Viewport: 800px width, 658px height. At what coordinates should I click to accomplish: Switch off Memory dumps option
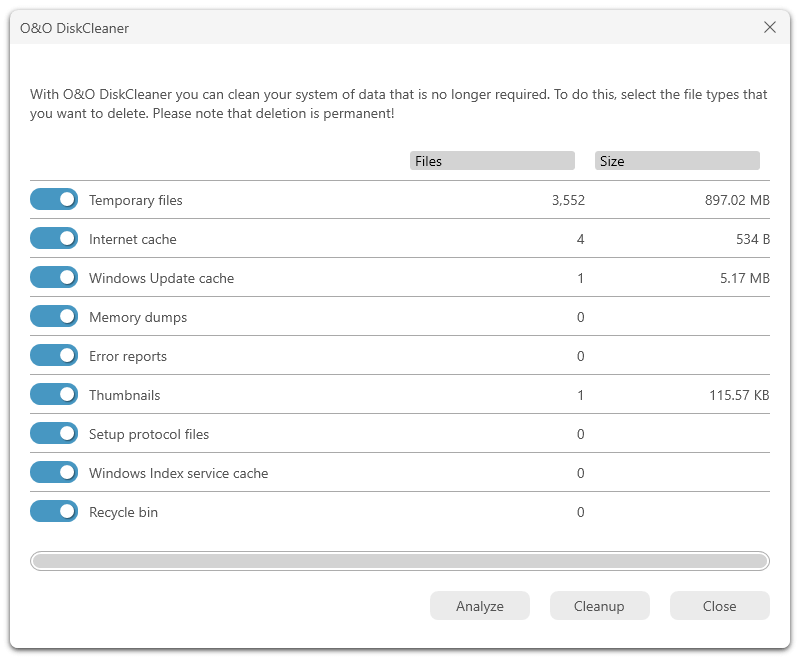[54, 316]
